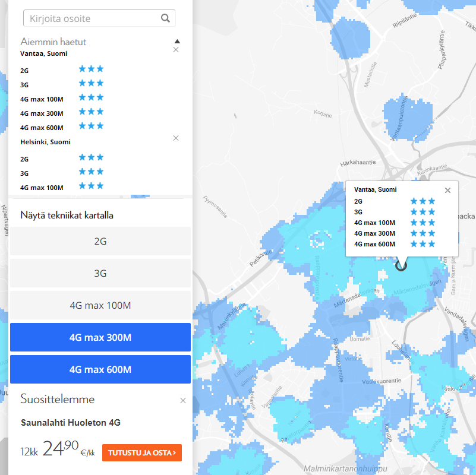This screenshot has height=475, width=476.
Task: Select Vantaa, Suomi in search history
Action: coord(44,54)
